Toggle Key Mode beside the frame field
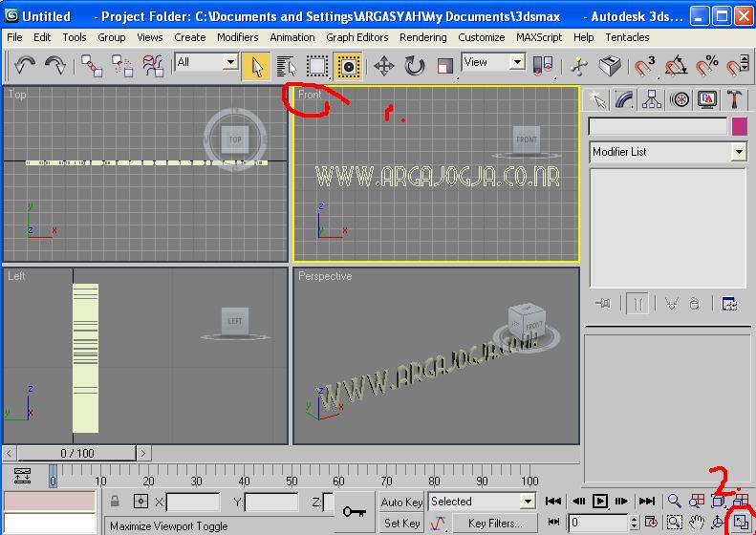 pyautogui.click(x=554, y=522)
